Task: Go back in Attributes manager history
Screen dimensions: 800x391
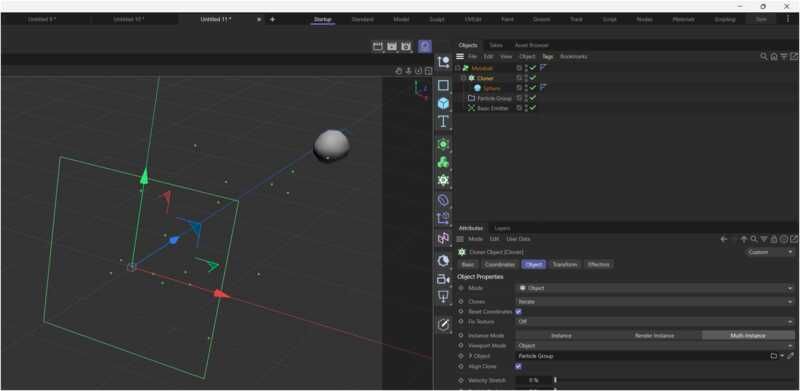Action: pyautogui.click(x=723, y=239)
